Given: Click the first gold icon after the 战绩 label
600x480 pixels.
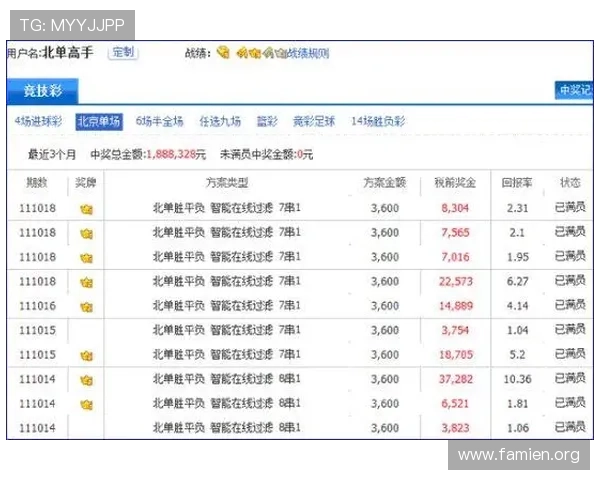Looking at the screenshot, I should point(223,52).
